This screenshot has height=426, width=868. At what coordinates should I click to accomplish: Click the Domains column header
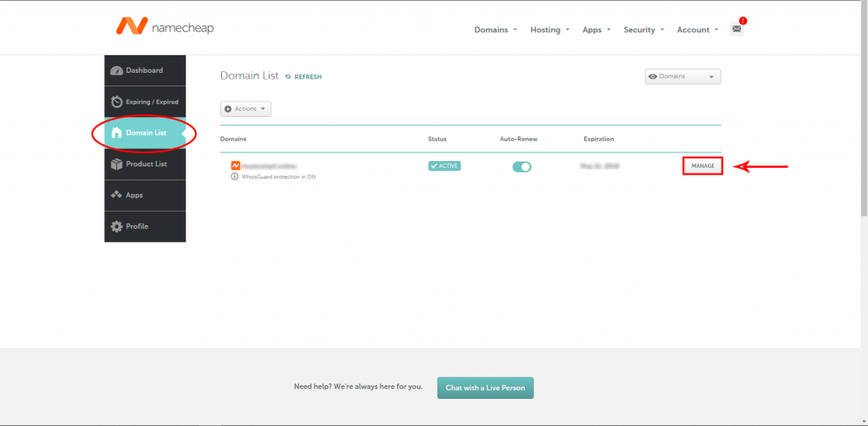tap(233, 139)
